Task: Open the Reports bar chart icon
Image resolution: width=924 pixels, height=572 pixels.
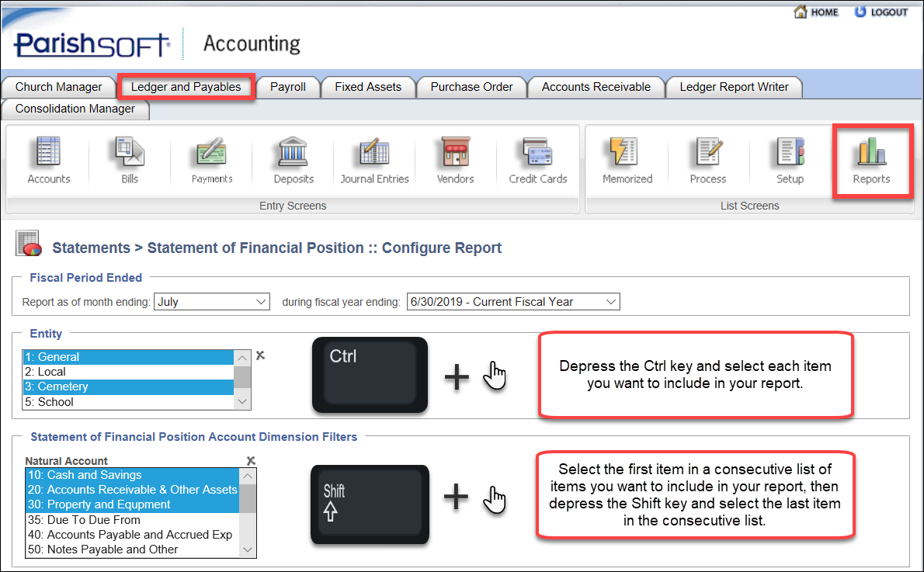Action: pos(871,151)
